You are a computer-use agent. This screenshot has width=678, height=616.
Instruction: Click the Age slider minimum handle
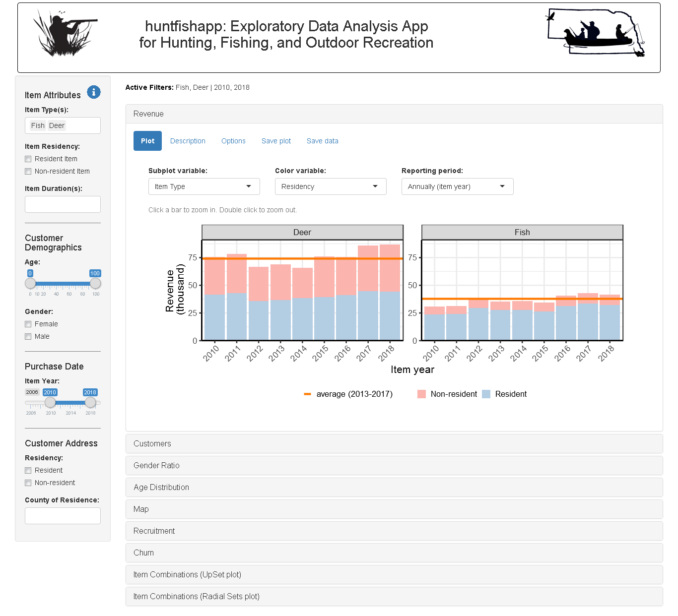pos(30,283)
